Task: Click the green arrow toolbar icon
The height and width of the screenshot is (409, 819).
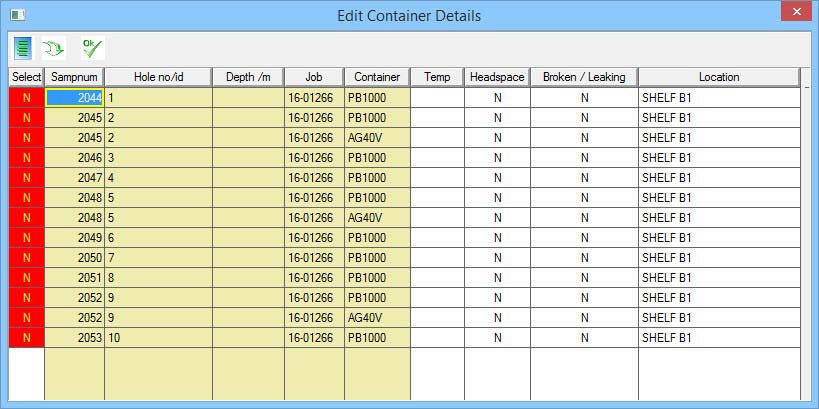Action: point(53,49)
